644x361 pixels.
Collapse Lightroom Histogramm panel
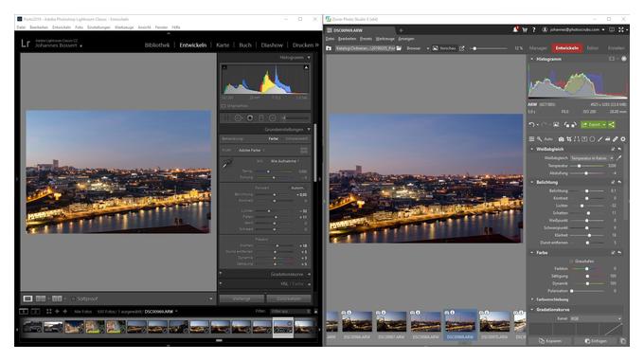[x=309, y=58]
